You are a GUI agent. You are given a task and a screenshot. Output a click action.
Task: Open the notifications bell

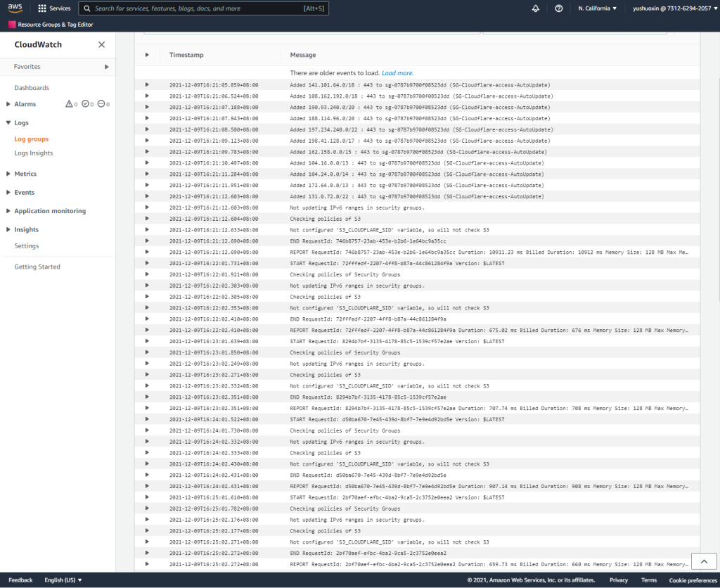click(x=536, y=8)
